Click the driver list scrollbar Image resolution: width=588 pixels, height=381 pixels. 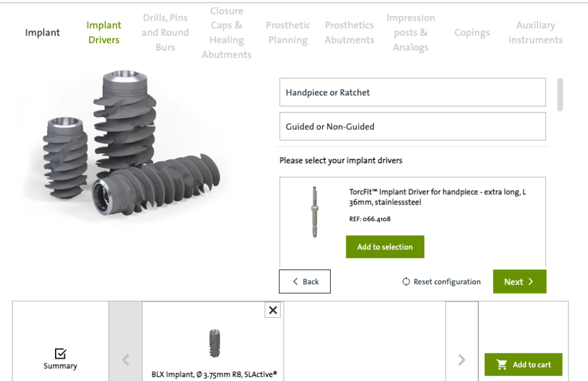click(560, 95)
